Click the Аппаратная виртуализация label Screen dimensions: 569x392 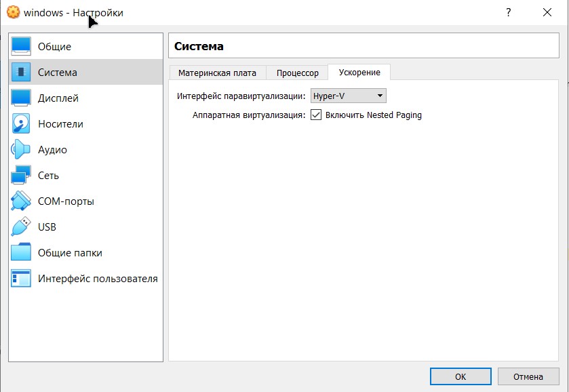[249, 115]
